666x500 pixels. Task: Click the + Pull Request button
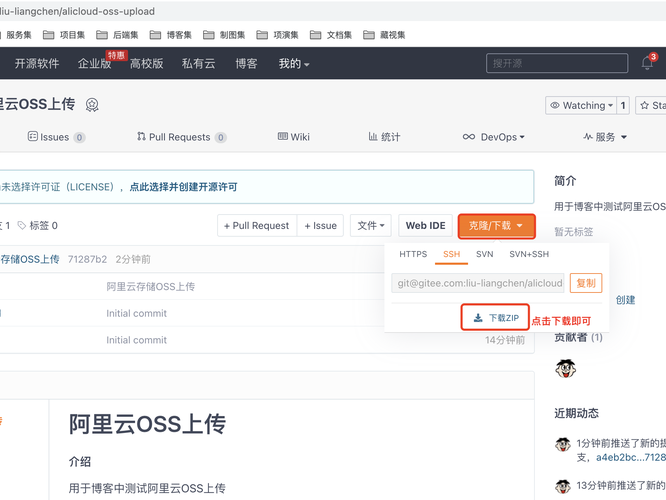point(257,226)
